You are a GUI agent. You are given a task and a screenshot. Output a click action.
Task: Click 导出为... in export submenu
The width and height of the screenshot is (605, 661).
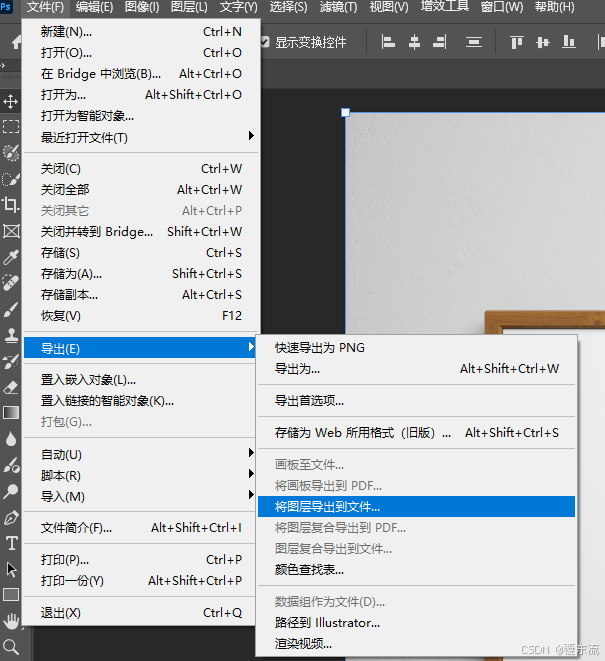click(417, 369)
